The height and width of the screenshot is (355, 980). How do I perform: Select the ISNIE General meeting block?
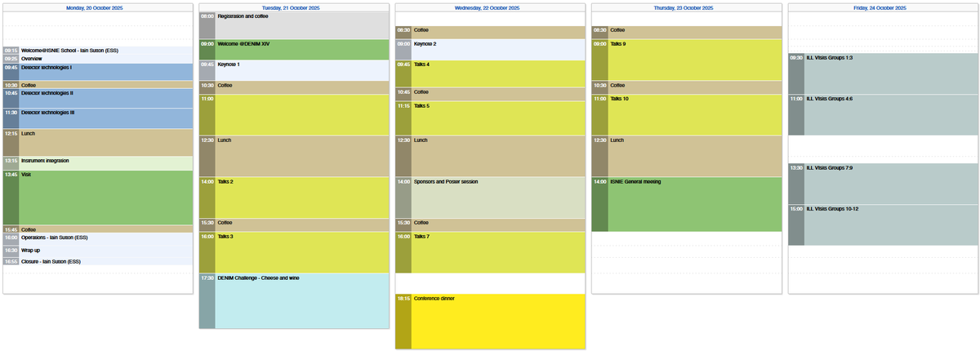tap(694, 204)
